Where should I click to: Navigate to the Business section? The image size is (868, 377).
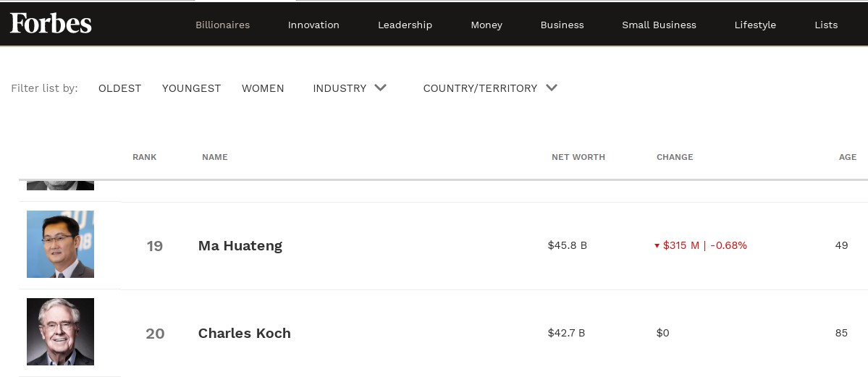click(562, 25)
